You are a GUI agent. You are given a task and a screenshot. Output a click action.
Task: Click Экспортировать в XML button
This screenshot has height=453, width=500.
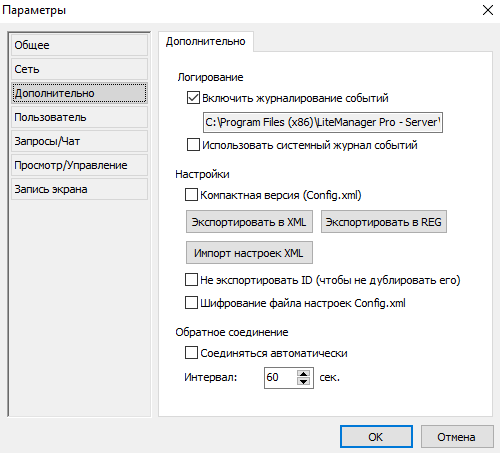(249, 222)
